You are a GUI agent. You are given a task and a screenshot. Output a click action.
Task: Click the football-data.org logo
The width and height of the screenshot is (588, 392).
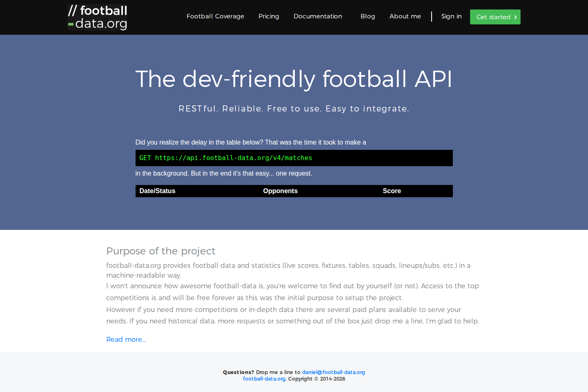click(x=97, y=17)
